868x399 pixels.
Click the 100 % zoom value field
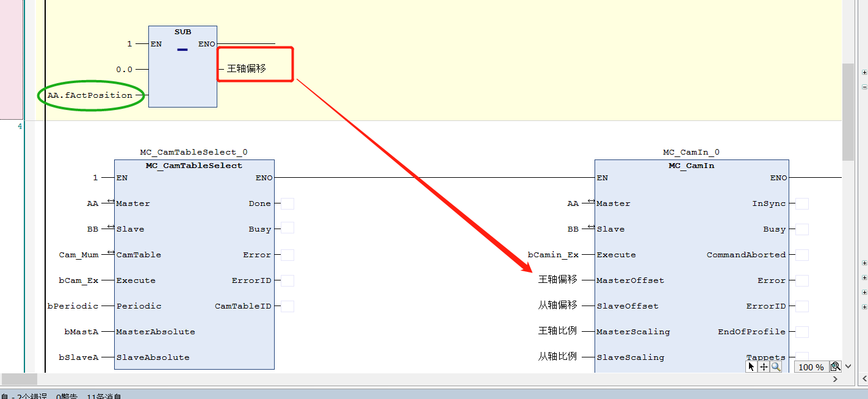811,367
